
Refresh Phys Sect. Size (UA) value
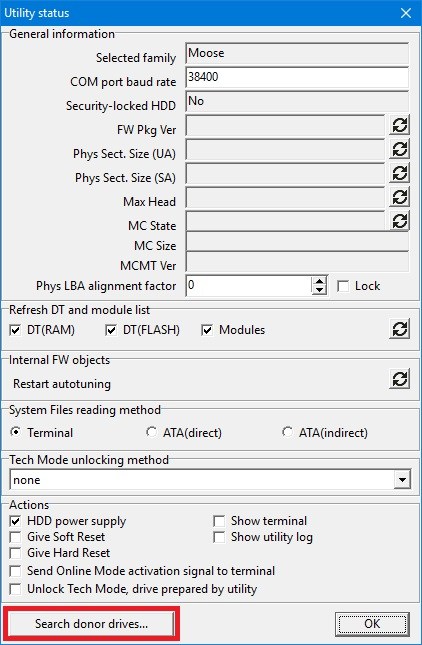(x=399, y=149)
